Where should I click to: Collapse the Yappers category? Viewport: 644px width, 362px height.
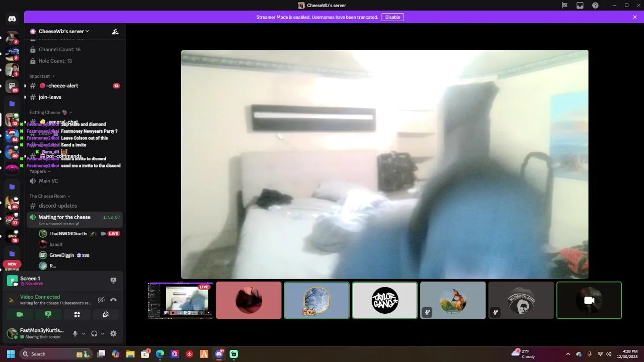(40, 171)
